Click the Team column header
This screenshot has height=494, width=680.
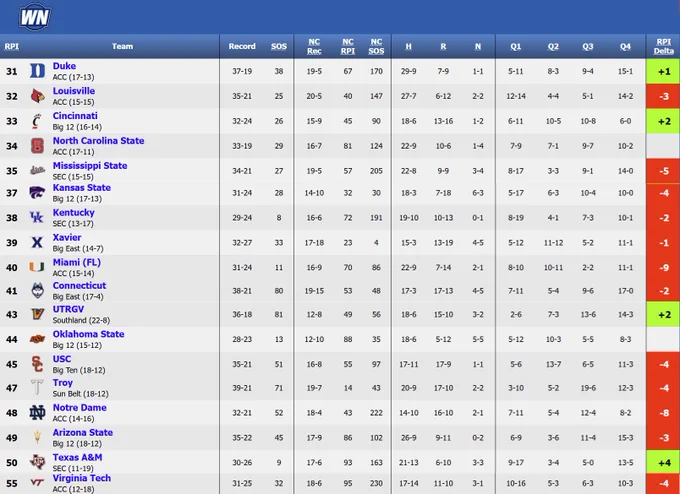[x=122, y=46]
